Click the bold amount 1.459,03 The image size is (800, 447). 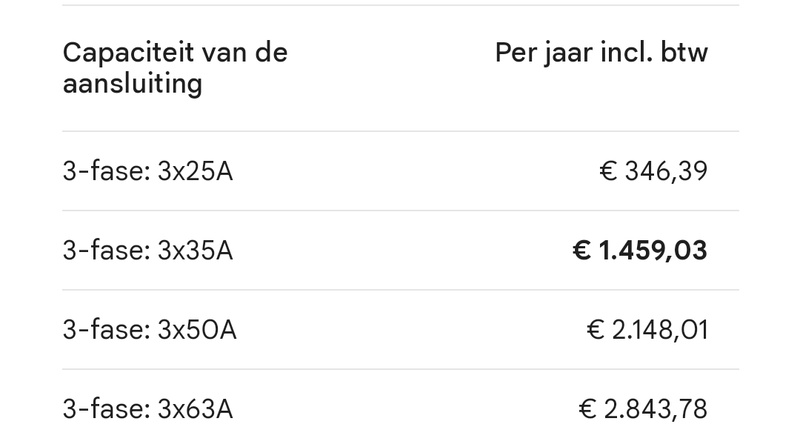652,250
